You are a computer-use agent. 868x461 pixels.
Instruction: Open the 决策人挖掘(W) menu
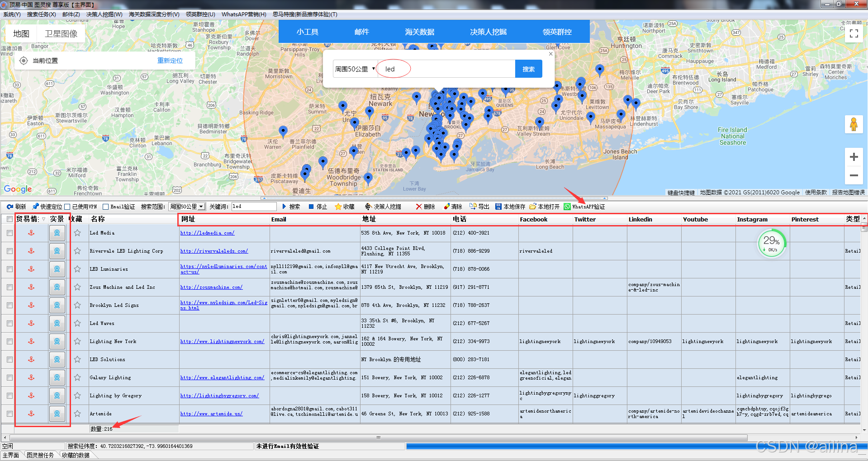pyautogui.click(x=104, y=14)
